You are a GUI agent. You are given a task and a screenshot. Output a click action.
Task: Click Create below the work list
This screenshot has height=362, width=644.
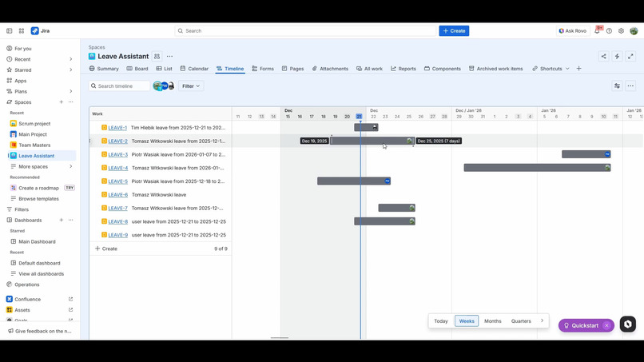[x=106, y=249]
